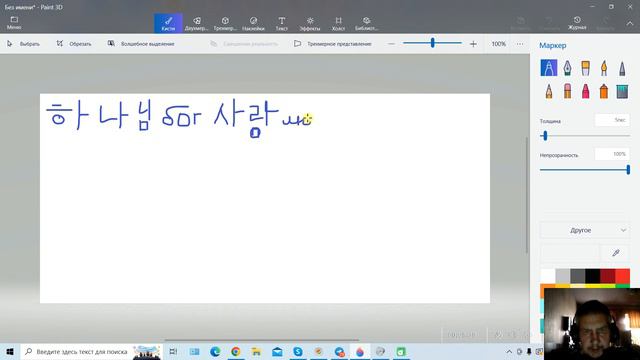Viewport: 640px width, 360px height.
Task: Open the Эффекты tab
Action: pyautogui.click(x=310, y=23)
